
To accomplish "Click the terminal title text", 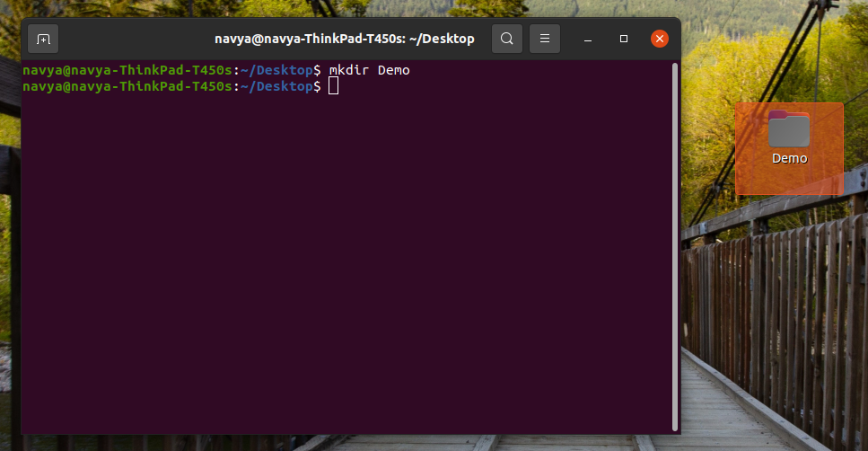I will coord(345,39).
